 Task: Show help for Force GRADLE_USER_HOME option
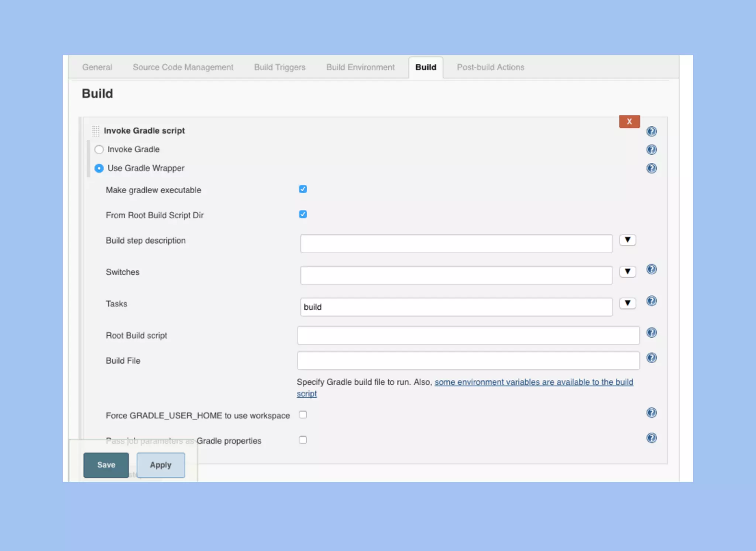point(651,413)
